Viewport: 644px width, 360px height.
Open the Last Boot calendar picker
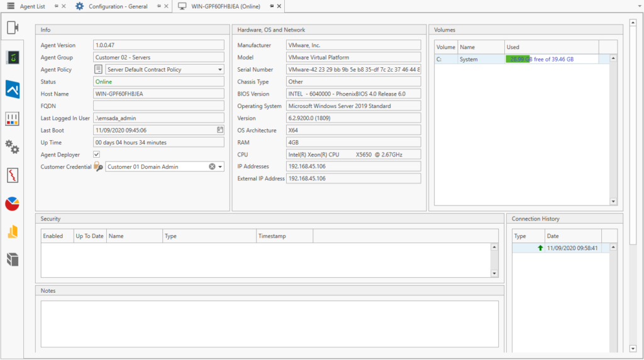click(x=220, y=129)
